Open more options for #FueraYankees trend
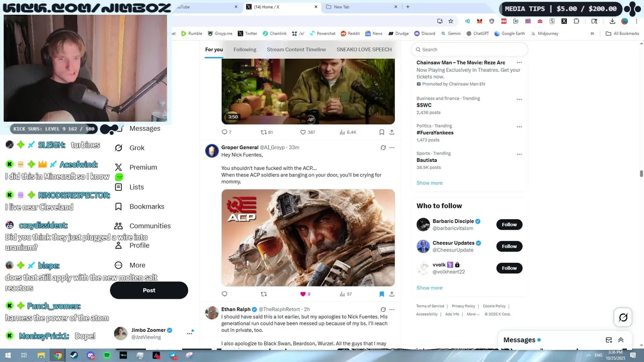This screenshot has width=644, height=362. pyautogui.click(x=519, y=127)
